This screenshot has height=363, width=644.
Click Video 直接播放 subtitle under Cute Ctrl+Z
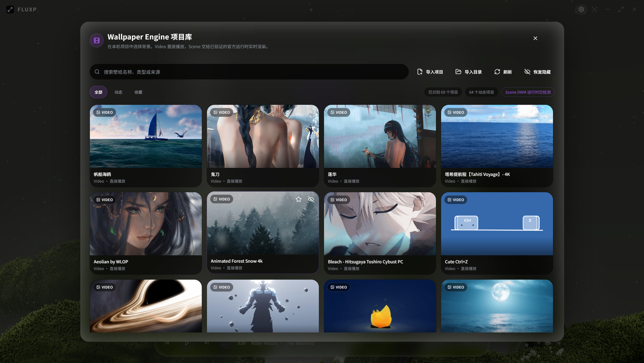coord(461,269)
